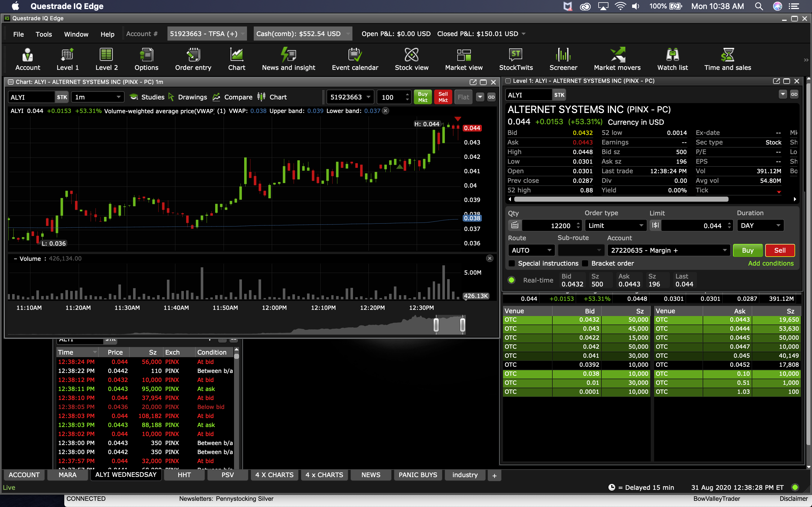812x507 pixels.
Task: Open the Level 2 toolbar icon
Action: coord(106,59)
